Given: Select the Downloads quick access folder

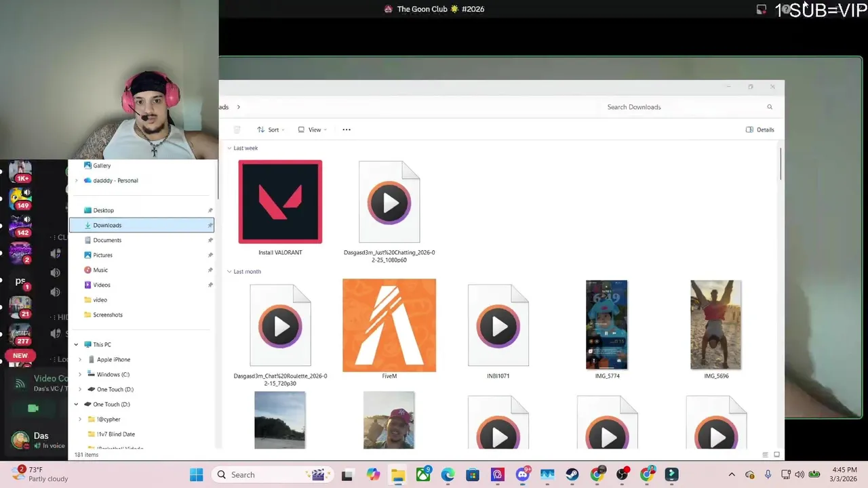Looking at the screenshot, I should (141, 225).
